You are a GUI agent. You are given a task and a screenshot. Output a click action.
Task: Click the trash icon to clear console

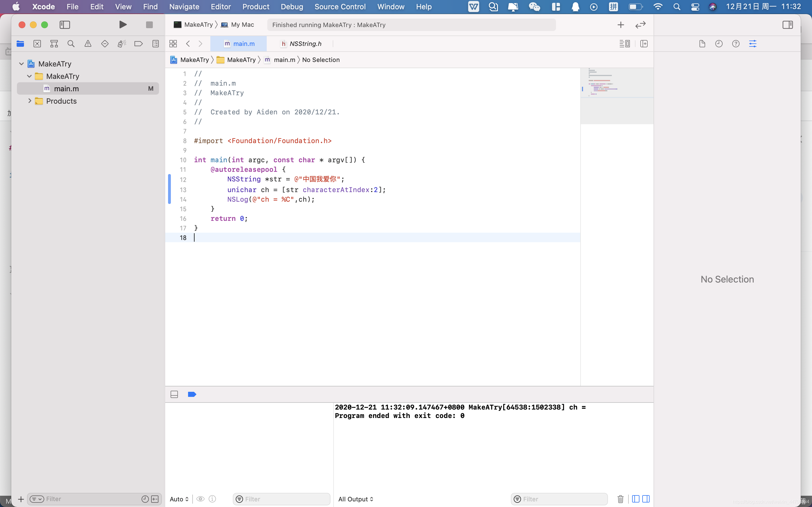[620, 499]
